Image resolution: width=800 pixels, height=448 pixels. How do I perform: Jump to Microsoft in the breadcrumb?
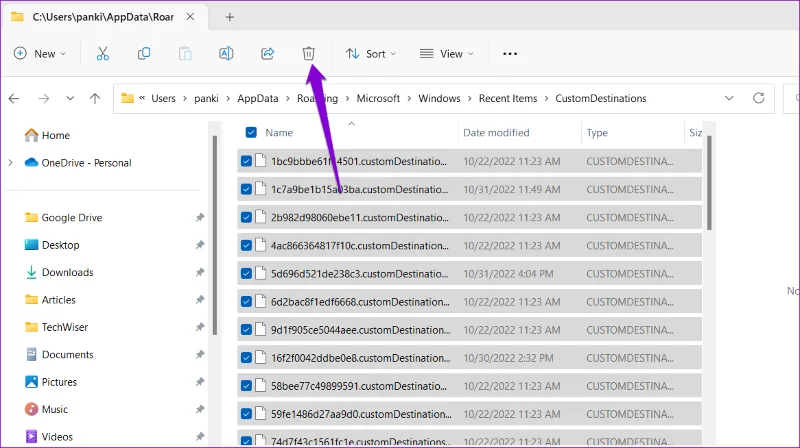click(378, 98)
